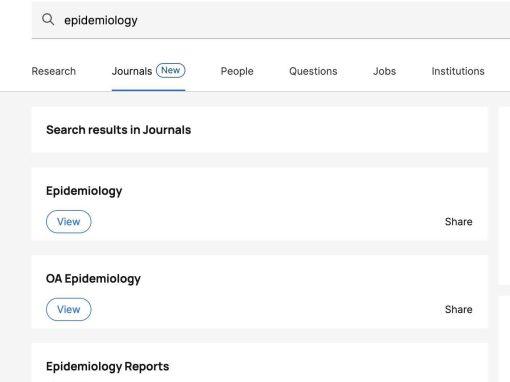This screenshot has width=510, height=382.
Task: Click the Epidemiology result card background
Action: pos(260,204)
